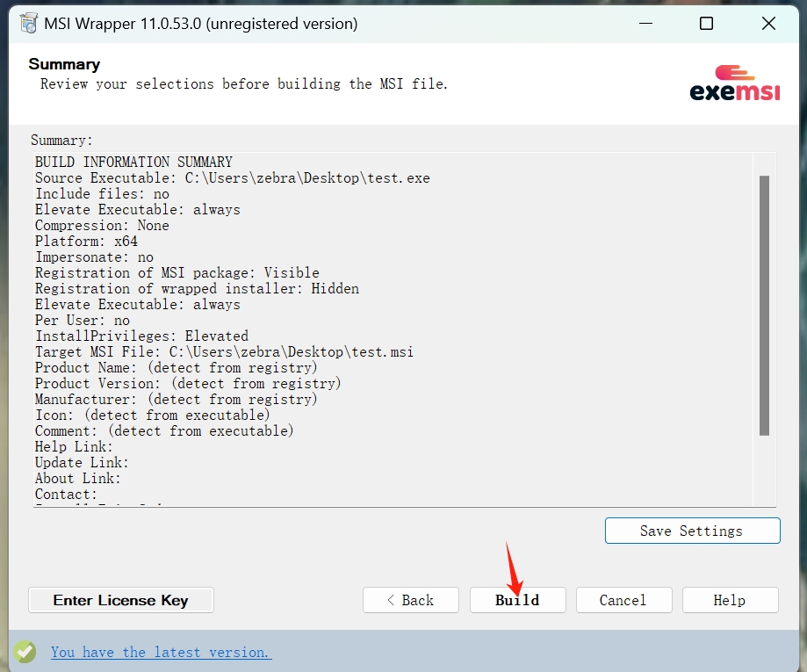Viewport: 807px width, 672px height.
Task: Click 'Comment: (detect from executable)' line
Action: pyautogui.click(x=164, y=431)
